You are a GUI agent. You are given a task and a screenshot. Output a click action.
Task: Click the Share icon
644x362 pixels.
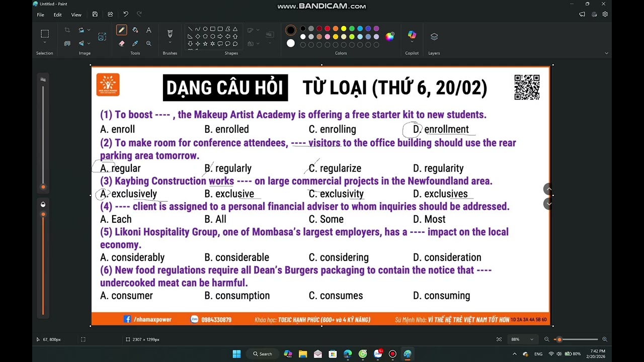point(110,15)
